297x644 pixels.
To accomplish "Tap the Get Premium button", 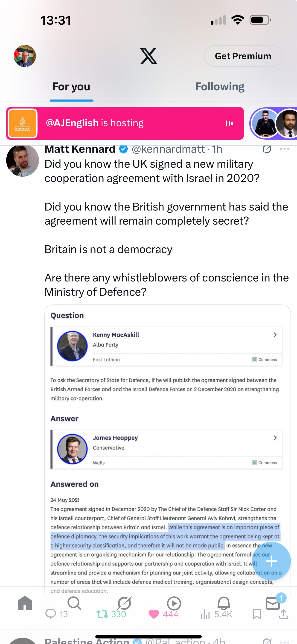I will (243, 56).
